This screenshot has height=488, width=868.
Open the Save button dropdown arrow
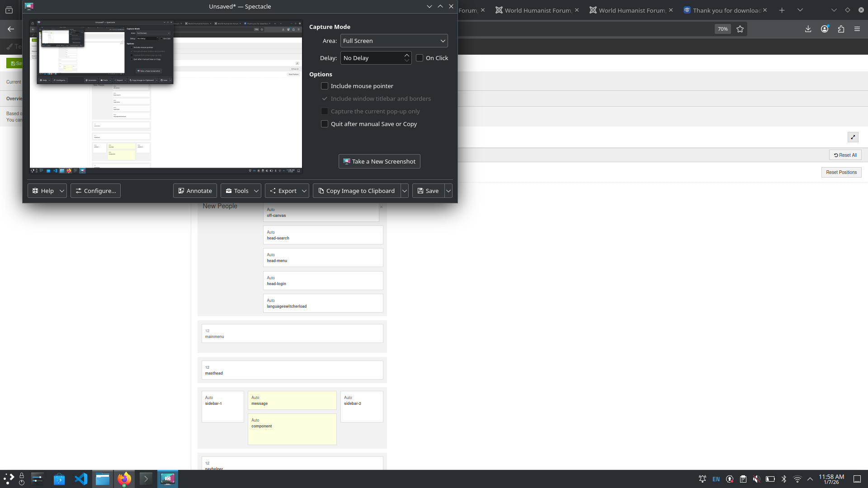(448, 191)
